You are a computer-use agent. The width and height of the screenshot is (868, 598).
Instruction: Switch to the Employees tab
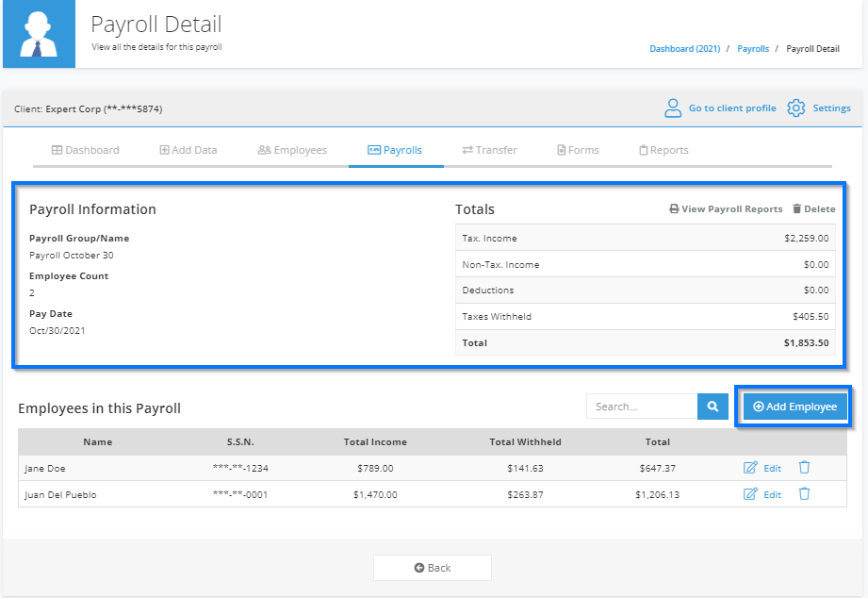[293, 149]
